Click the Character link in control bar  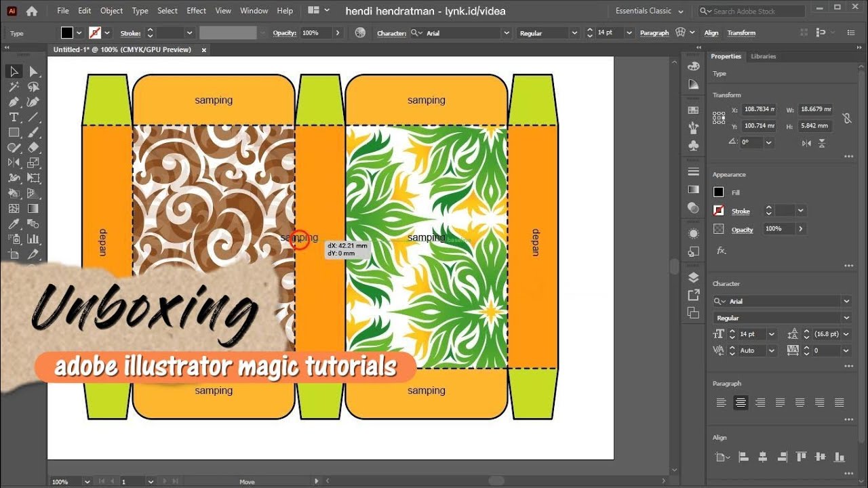coord(391,33)
